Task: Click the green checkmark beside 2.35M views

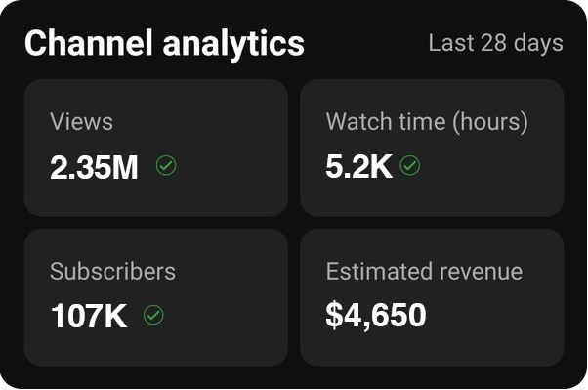Action: tap(166, 165)
